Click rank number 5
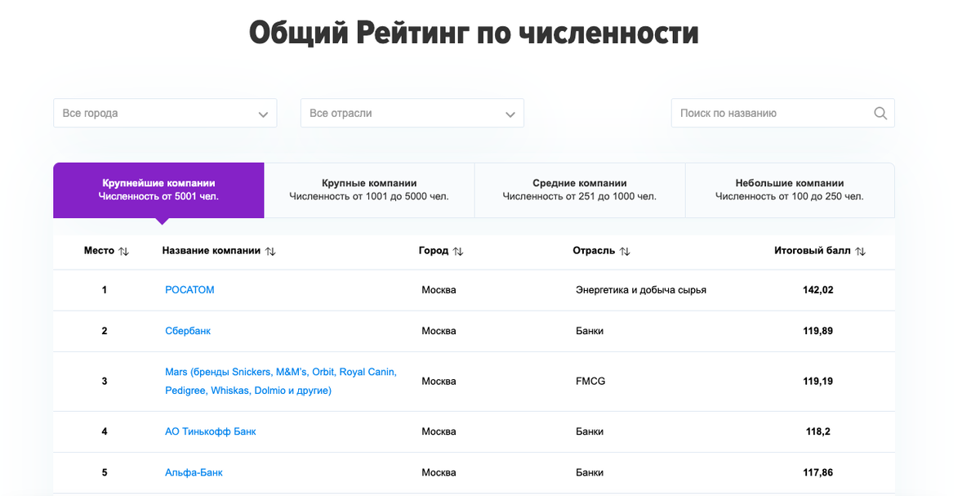Viewport: 980px width, 496px height. pos(105,472)
